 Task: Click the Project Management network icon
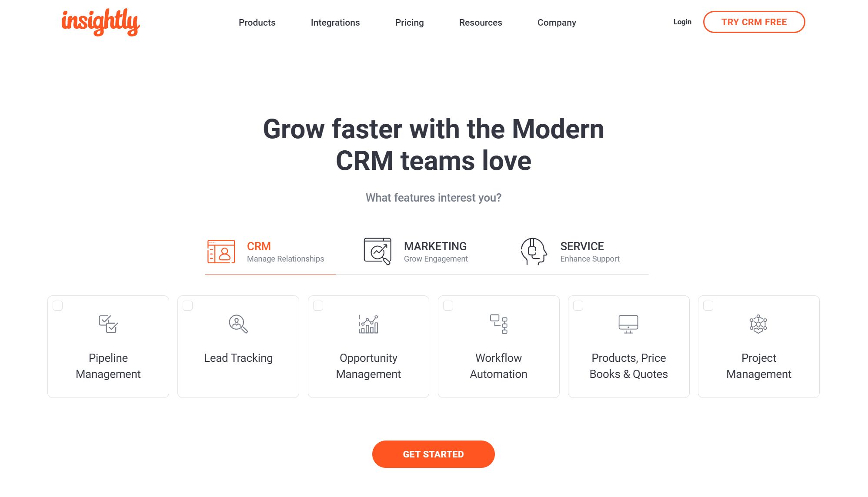click(x=758, y=323)
